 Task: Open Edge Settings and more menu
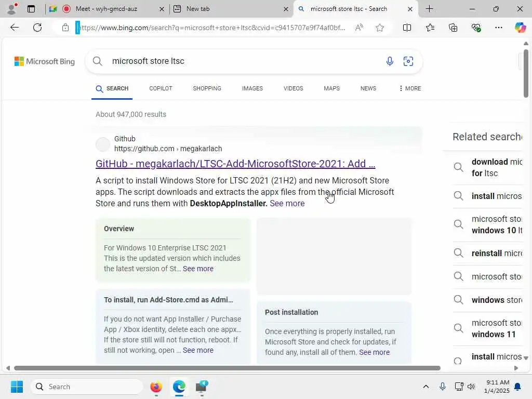point(498,28)
